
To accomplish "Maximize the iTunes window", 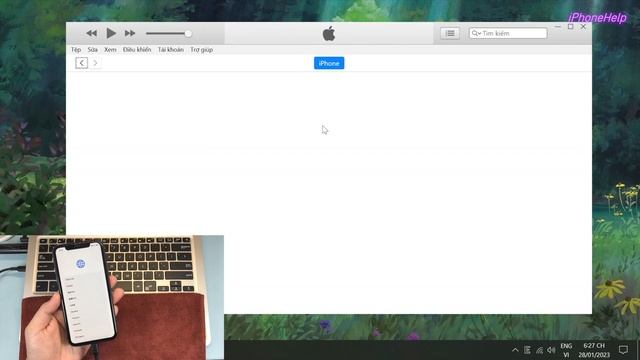I will 571,27.
